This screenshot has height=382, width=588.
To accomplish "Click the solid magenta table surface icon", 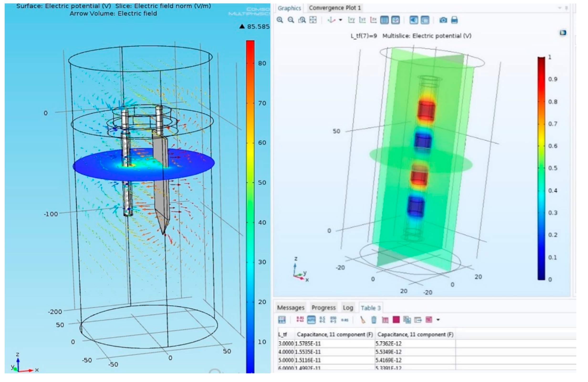I will click(x=396, y=320).
